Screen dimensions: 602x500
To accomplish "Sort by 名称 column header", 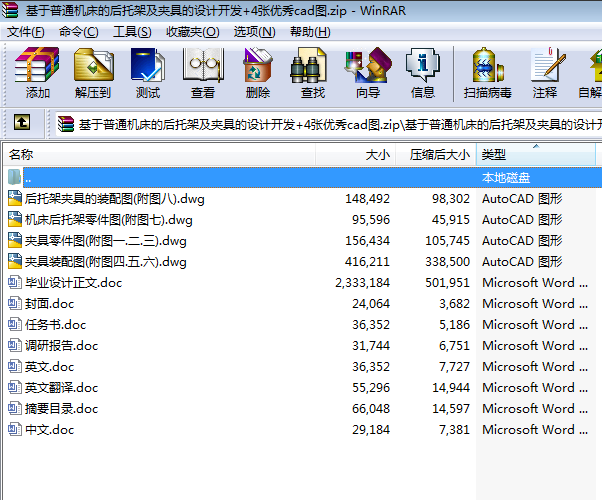I will (x=159, y=155).
